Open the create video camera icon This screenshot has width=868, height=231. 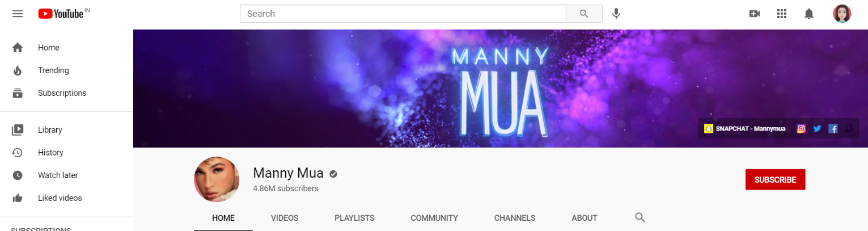pyautogui.click(x=755, y=14)
